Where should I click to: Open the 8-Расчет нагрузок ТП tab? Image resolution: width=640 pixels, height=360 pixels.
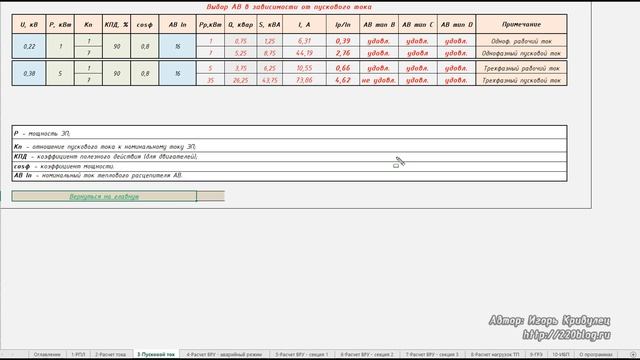point(495,354)
